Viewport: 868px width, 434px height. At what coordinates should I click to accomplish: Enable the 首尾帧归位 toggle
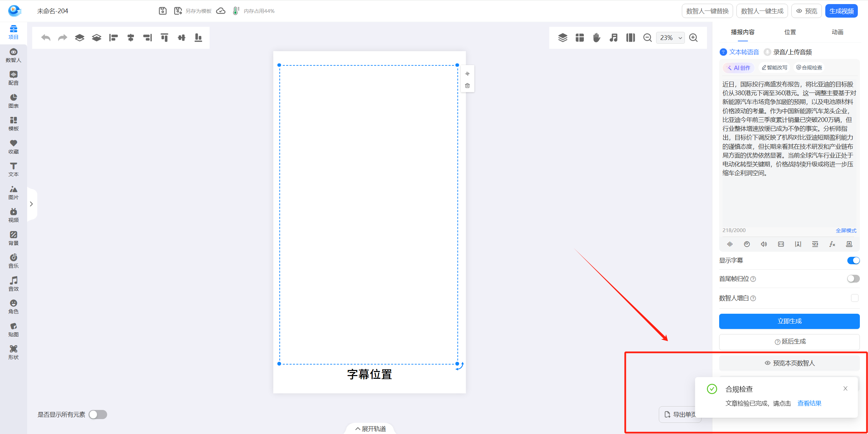[853, 279]
